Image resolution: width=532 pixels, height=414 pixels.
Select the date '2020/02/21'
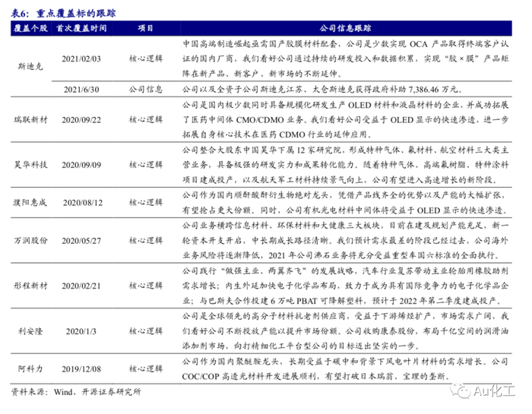point(81,286)
